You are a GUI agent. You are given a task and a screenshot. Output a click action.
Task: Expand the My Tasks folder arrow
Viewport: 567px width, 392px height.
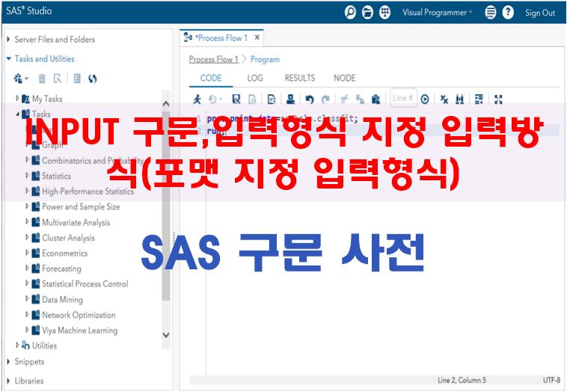[x=17, y=98]
